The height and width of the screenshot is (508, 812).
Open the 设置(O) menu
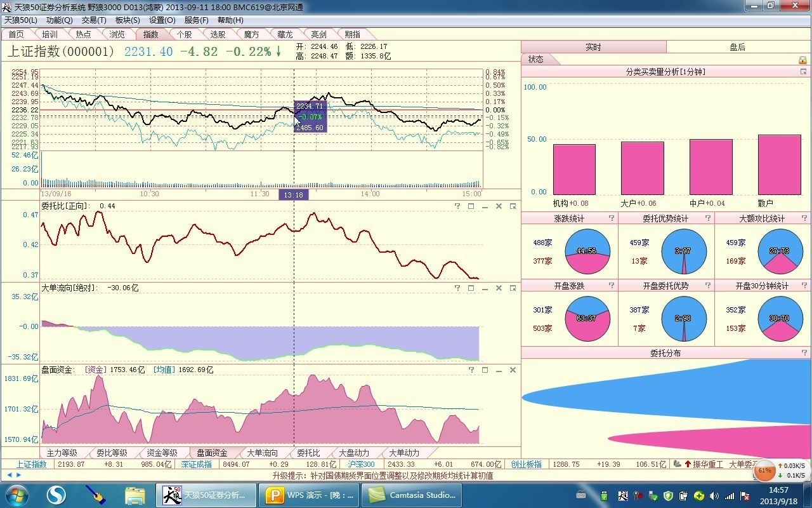[162, 20]
